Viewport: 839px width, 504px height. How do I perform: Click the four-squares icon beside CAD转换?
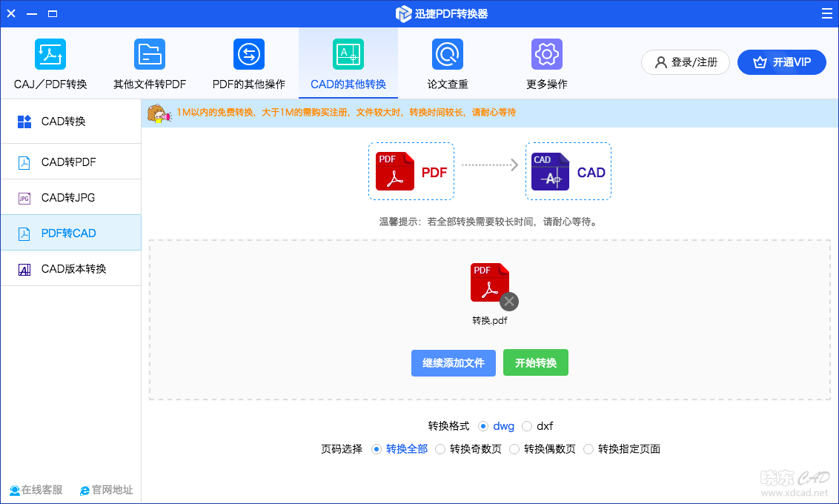tap(24, 122)
